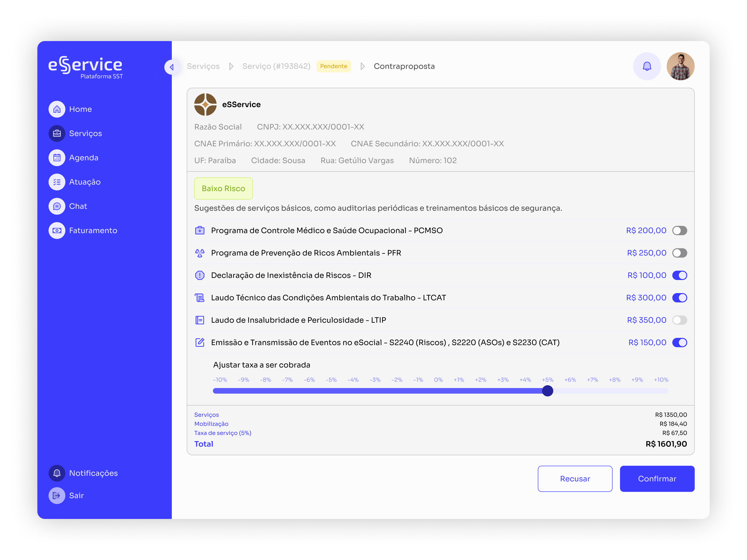Screen dimensions: 747x560
Task: Click the notification bell at top right
Action: (x=647, y=66)
